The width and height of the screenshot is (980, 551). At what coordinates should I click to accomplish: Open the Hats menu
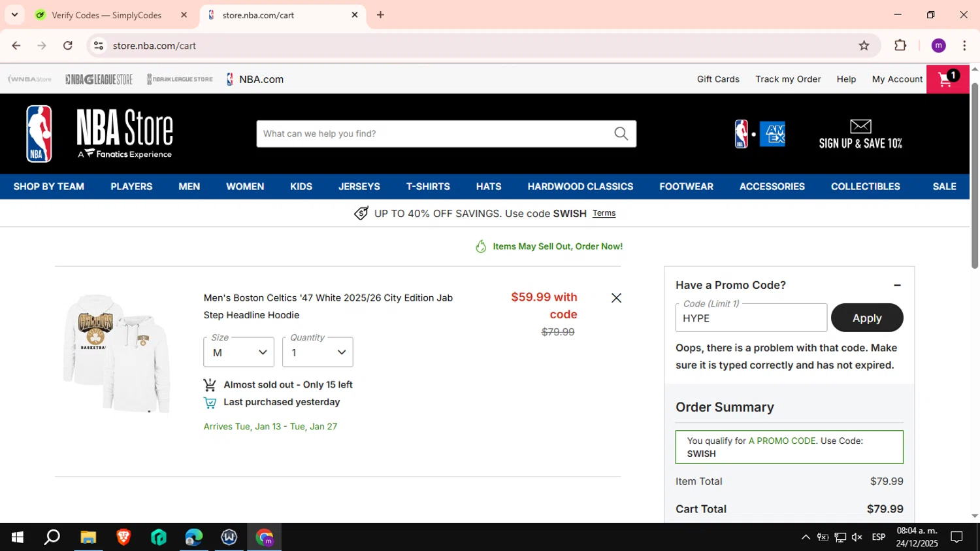[x=489, y=187]
